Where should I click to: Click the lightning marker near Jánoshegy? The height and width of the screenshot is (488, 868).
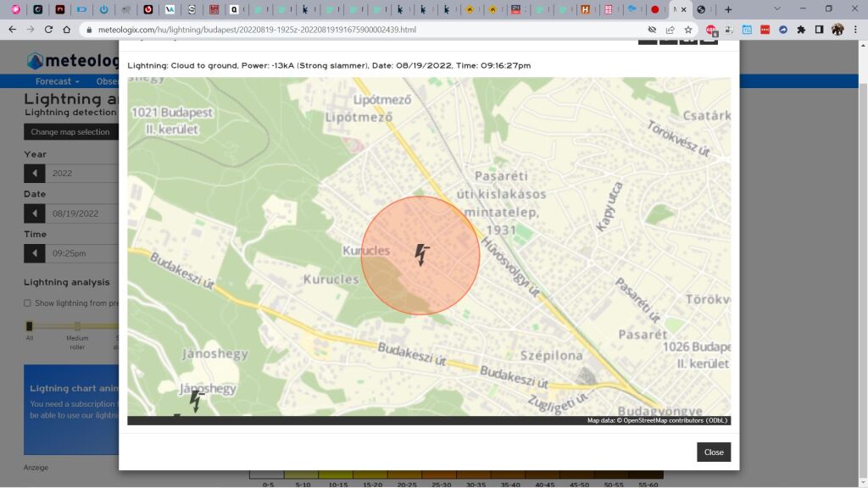point(197,400)
